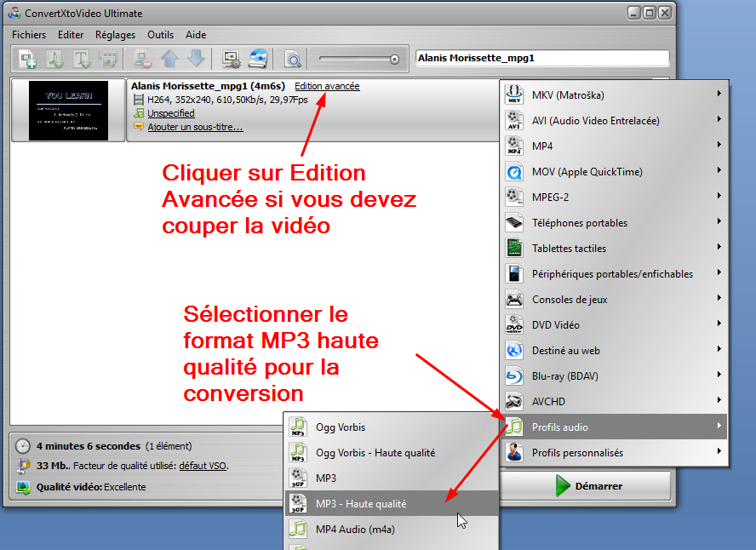
Task: Click the move up arrow icon
Action: pyautogui.click(x=169, y=59)
